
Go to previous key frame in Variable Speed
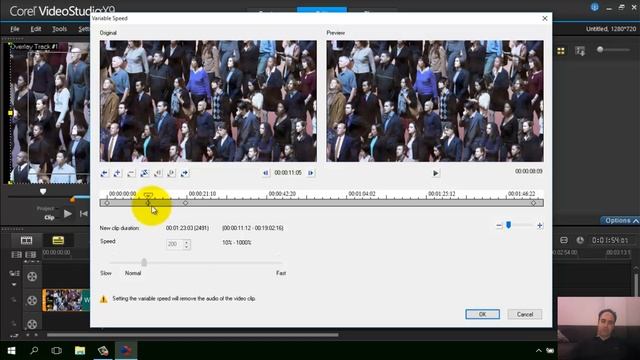point(104,173)
